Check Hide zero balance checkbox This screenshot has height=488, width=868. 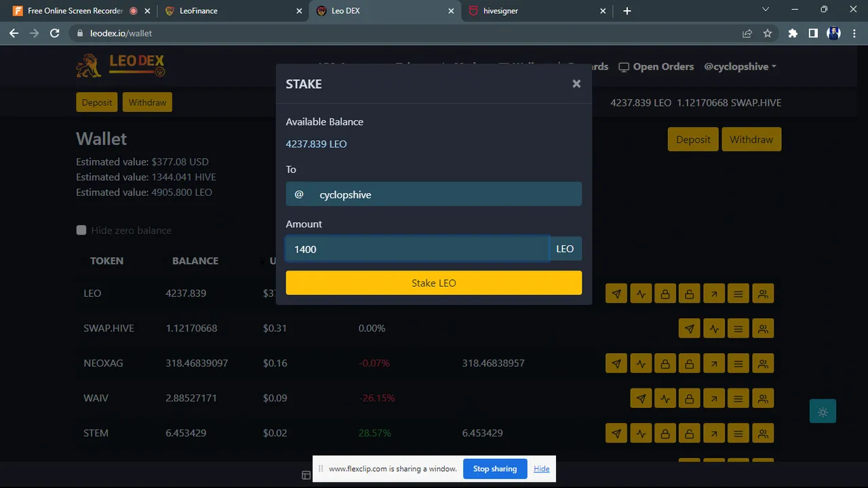tap(81, 230)
